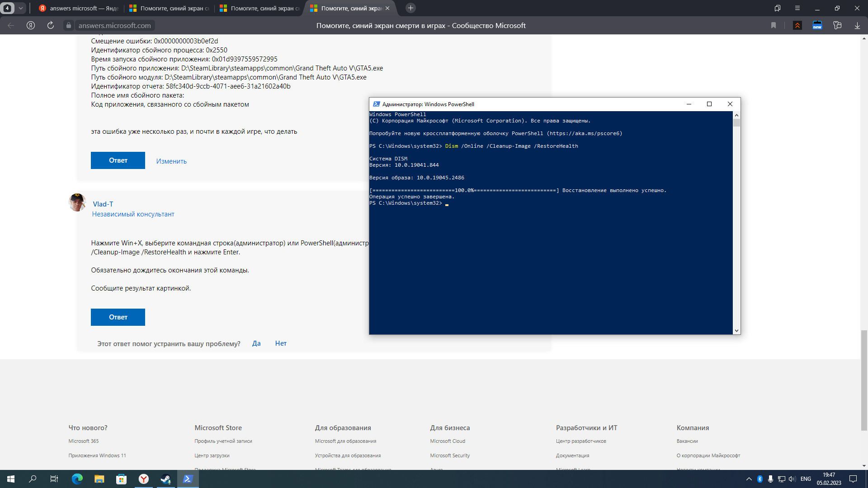Click the PowerShell command prompt cursor line
The width and height of the screenshot is (868, 488).
[409, 203]
